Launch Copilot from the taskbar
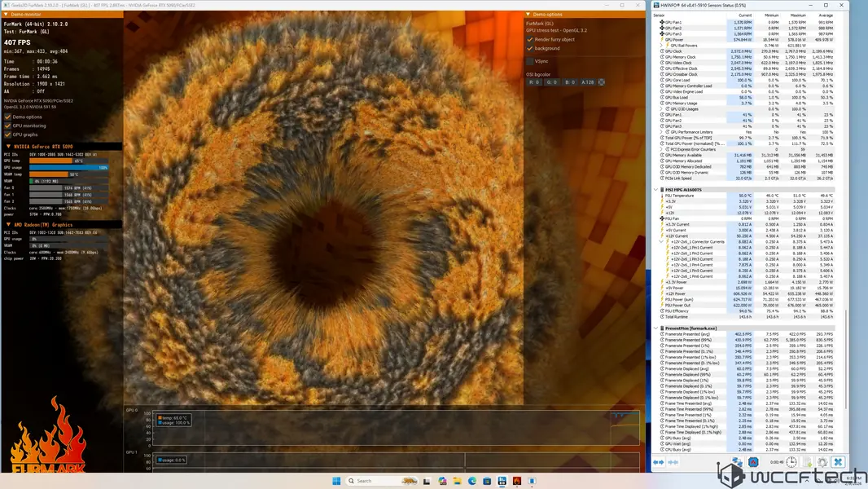Image resolution: width=868 pixels, height=489 pixels. click(x=442, y=481)
